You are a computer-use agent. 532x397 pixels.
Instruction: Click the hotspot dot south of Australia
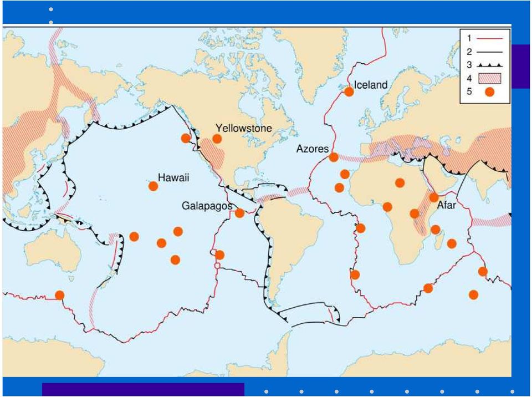[x=59, y=295]
